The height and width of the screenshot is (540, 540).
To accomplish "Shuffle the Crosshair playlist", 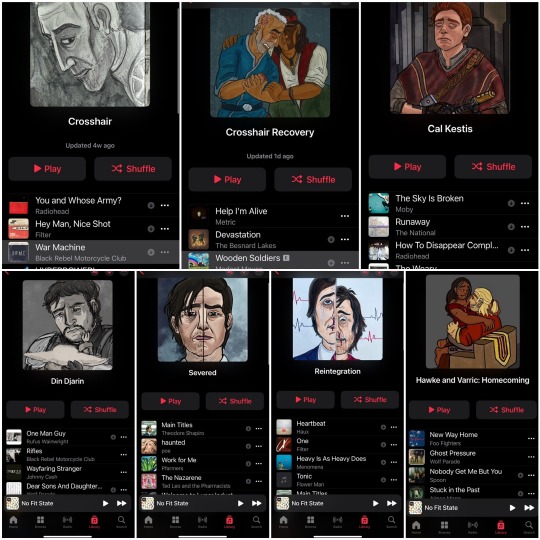I will pyautogui.click(x=133, y=169).
